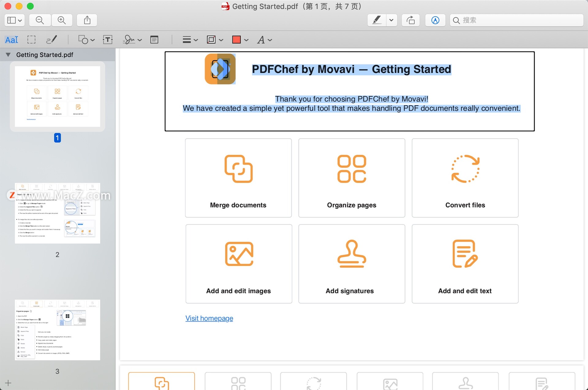
Task: Click the Add and edit images card
Action: click(x=239, y=264)
